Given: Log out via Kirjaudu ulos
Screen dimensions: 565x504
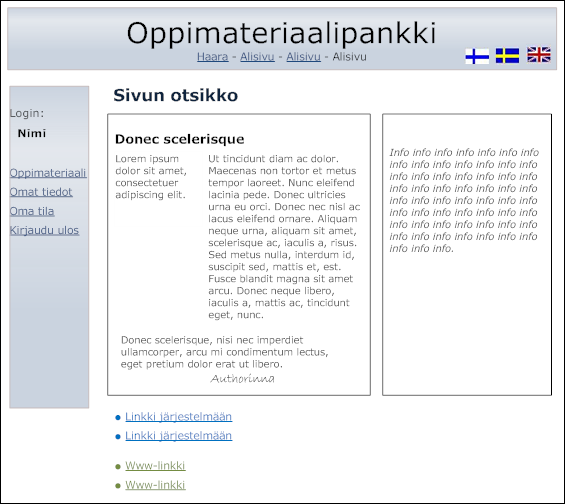Looking at the screenshot, I should coord(44,230).
